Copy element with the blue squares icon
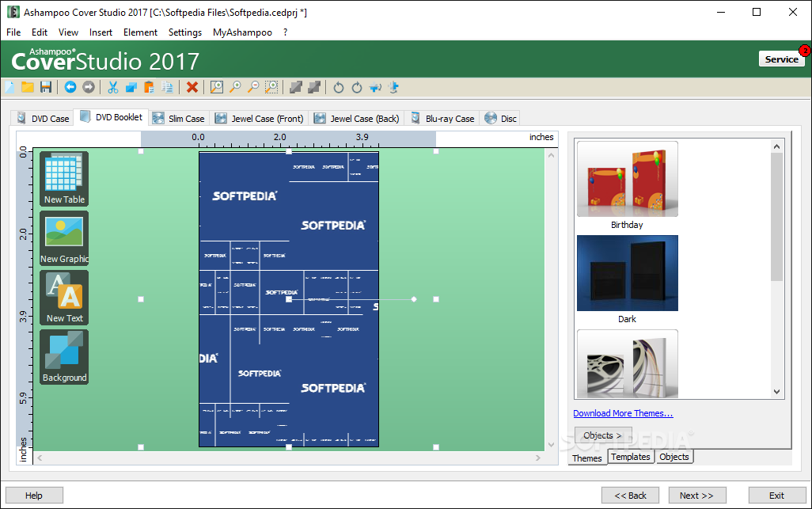This screenshot has height=509, width=812. 131,87
